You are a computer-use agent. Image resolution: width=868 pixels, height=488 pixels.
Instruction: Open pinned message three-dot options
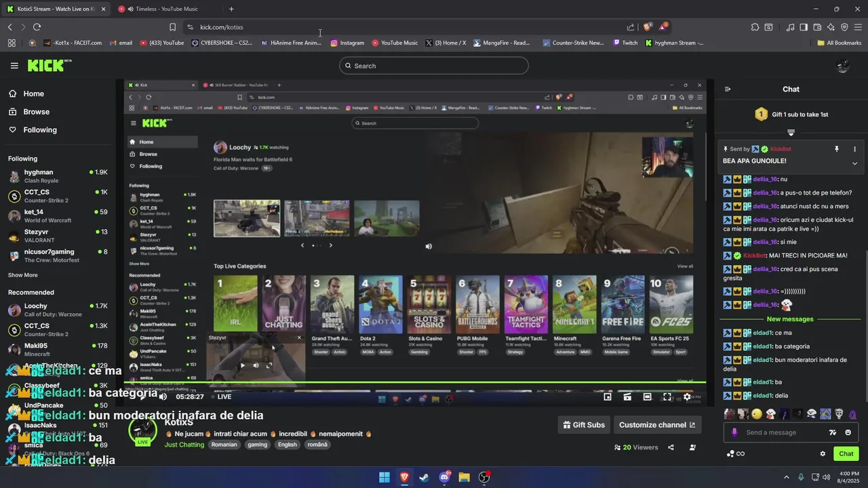click(x=854, y=148)
